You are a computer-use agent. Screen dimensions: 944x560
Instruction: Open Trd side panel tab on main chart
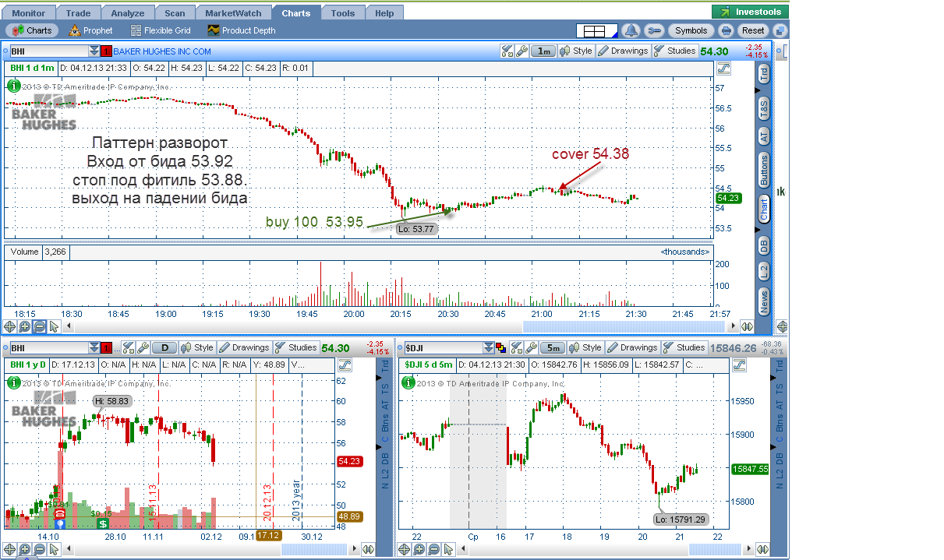tap(764, 73)
